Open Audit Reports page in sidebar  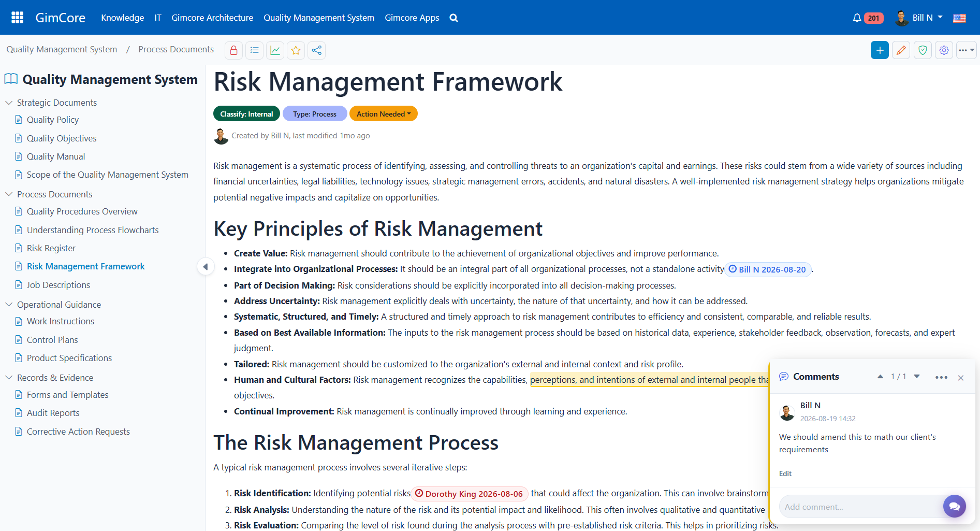click(53, 413)
